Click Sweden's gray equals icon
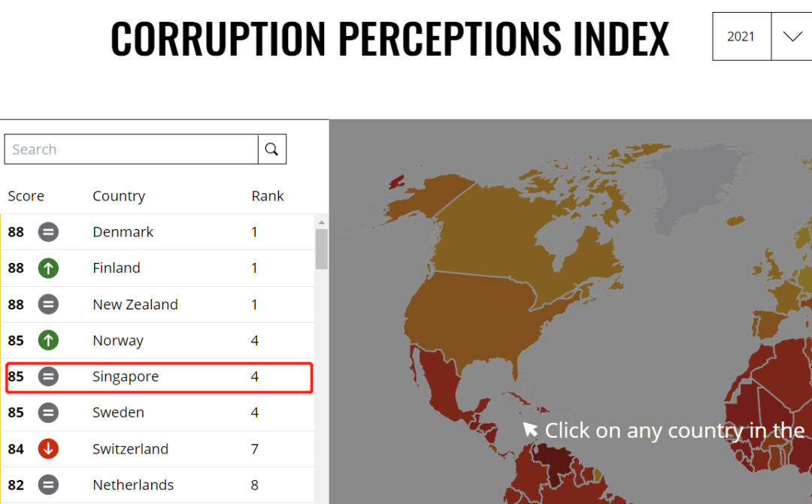The width and height of the screenshot is (812, 504). pyautogui.click(x=48, y=412)
